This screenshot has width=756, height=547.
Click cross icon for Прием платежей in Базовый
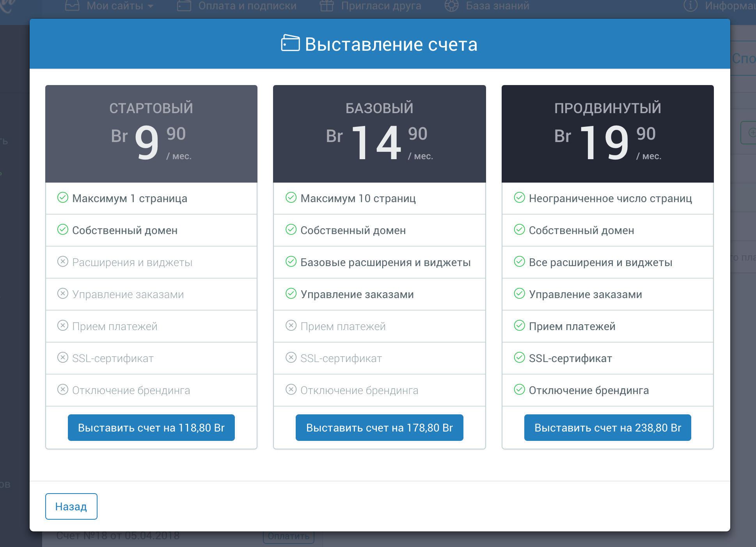[x=291, y=325]
